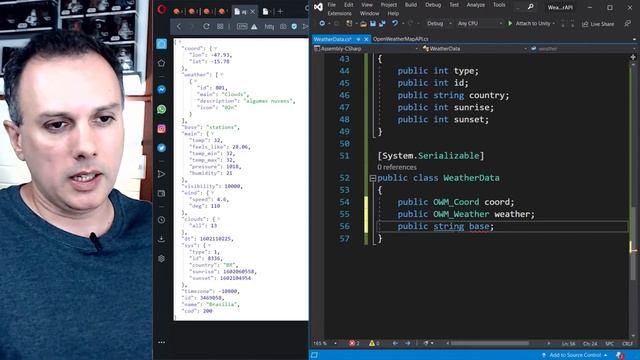Open Messenger in Opera sidebar
This screenshot has width=640, height=360.
[x=162, y=89]
